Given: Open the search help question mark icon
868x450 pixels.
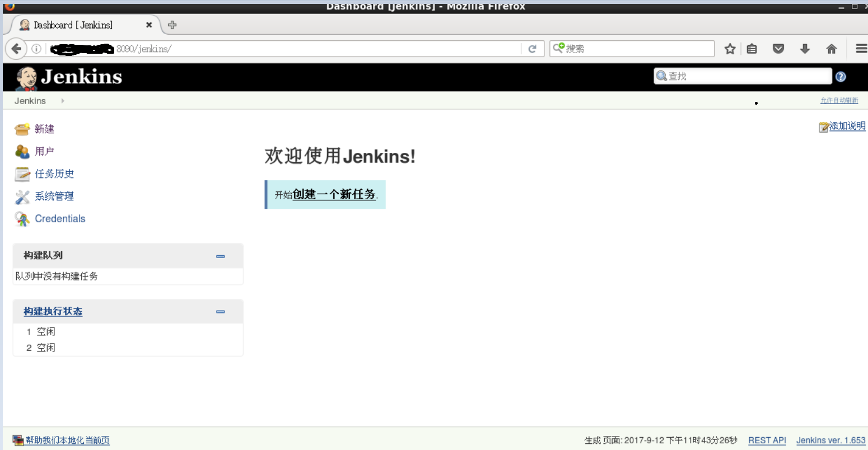Looking at the screenshot, I should [x=841, y=77].
